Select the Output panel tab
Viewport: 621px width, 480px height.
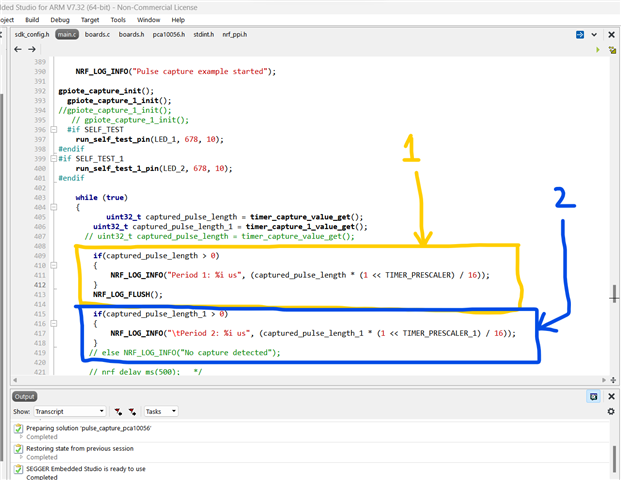tap(25, 396)
